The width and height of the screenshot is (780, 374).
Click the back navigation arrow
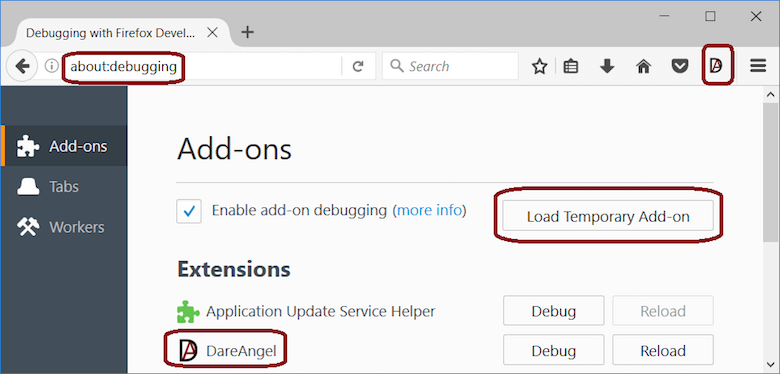(x=22, y=66)
